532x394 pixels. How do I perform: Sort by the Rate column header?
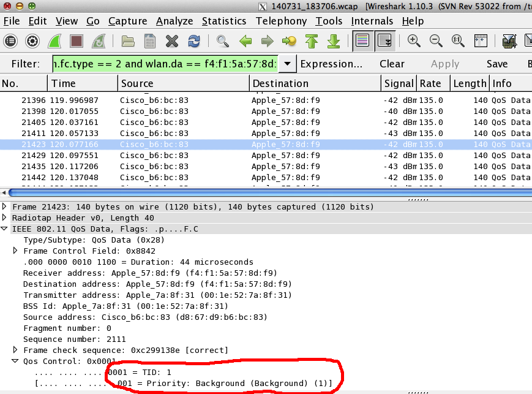[x=433, y=83]
